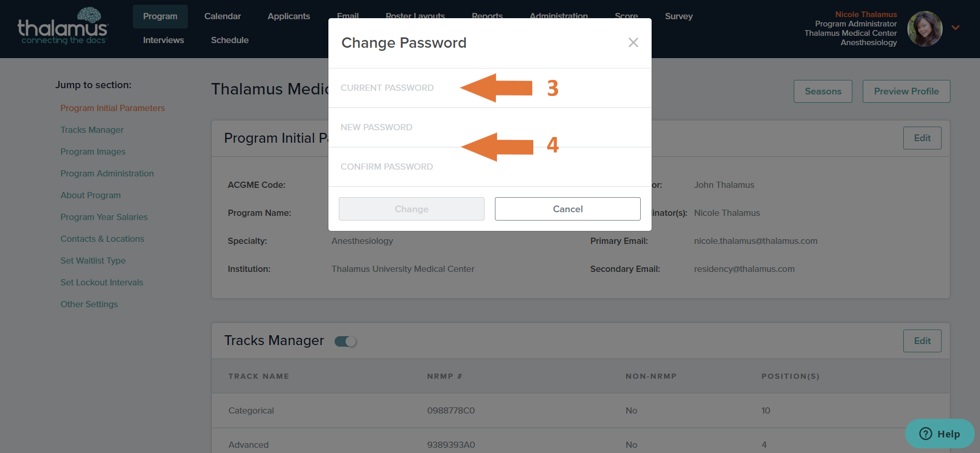The width and height of the screenshot is (980, 453).
Task: Click the John Thalamus director name
Action: coord(724,185)
